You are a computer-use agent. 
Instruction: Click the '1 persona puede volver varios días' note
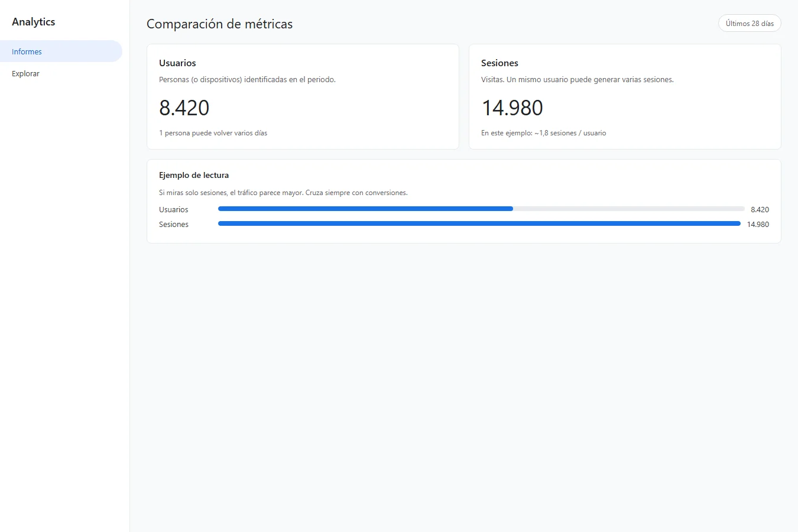(x=213, y=133)
